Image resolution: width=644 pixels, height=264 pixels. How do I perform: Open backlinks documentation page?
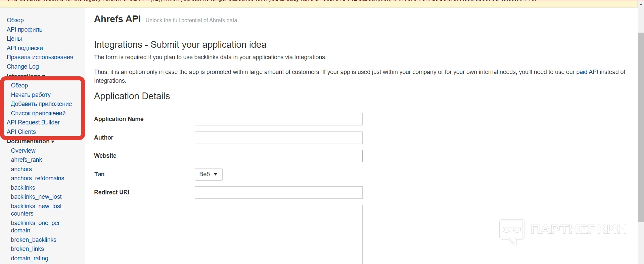23,188
